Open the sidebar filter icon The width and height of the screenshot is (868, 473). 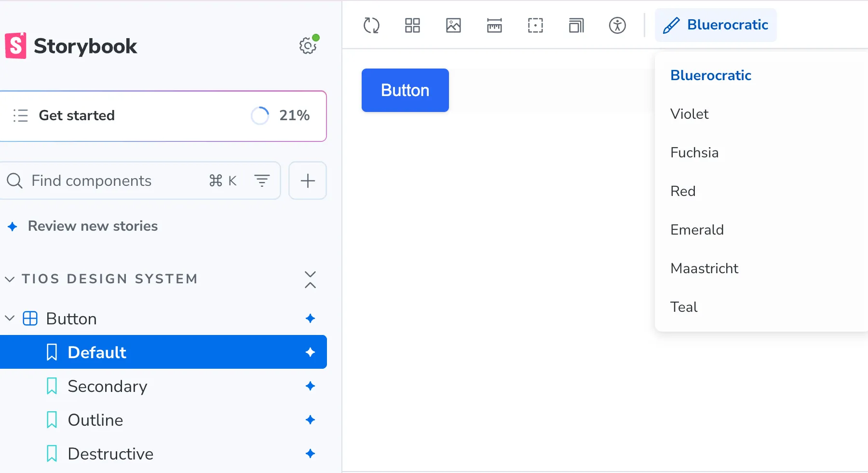tap(262, 181)
